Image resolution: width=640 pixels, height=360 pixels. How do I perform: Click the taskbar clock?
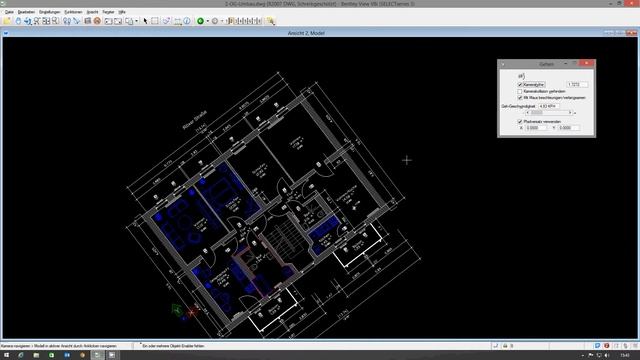(x=625, y=356)
